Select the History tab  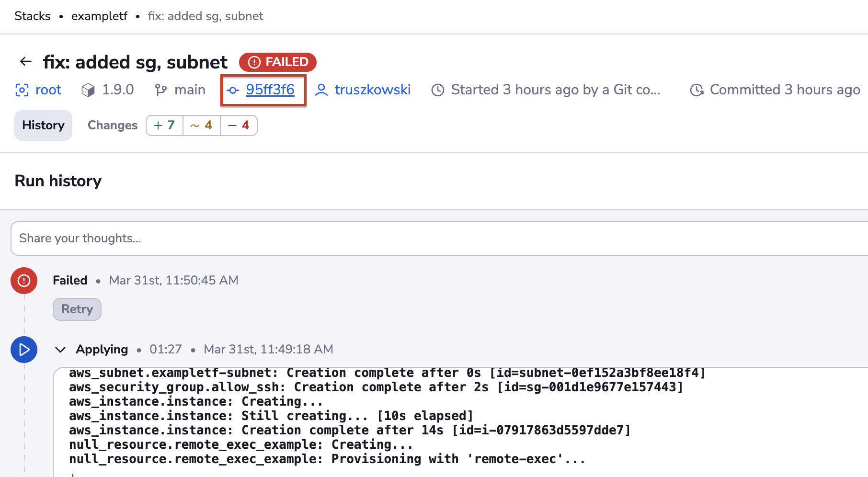pyautogui.click(x=43, y=125)
